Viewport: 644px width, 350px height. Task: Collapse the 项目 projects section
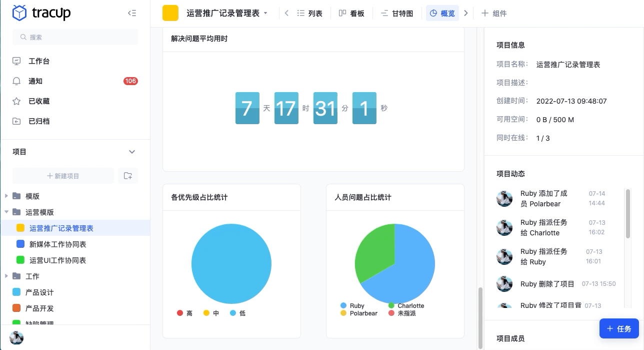pos(132,152)
